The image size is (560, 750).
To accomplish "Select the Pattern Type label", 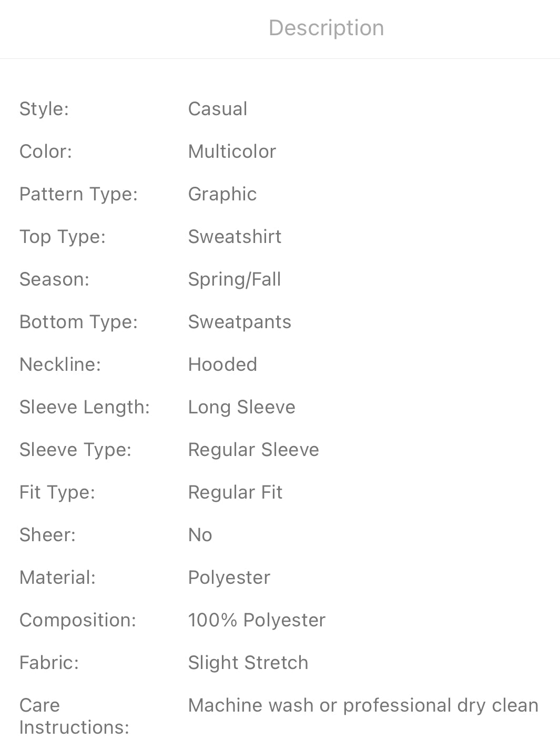I will [78, 194].
